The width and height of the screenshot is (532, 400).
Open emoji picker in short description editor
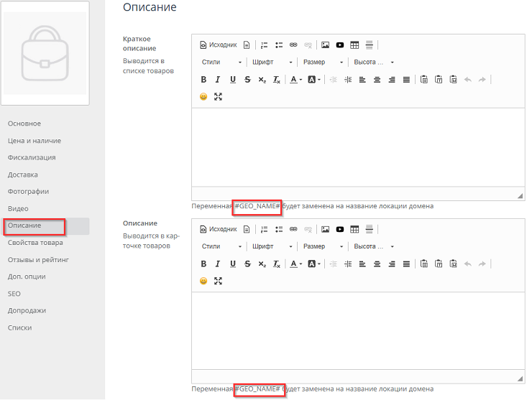click(203, 97)
